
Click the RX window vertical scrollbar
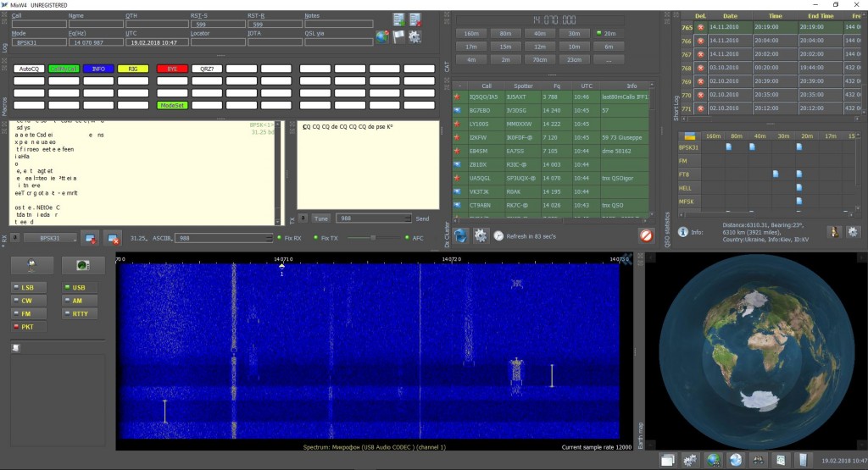click(278, 173)
